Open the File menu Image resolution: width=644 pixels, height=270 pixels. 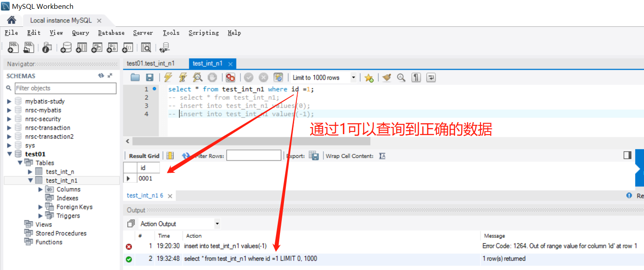(11, 33)
